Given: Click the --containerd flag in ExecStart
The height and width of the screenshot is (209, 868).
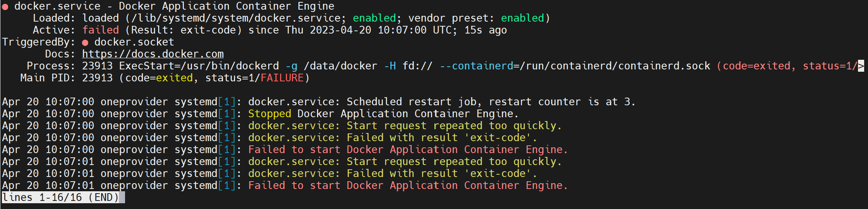Looking at the screenshot, I should 476,66.
